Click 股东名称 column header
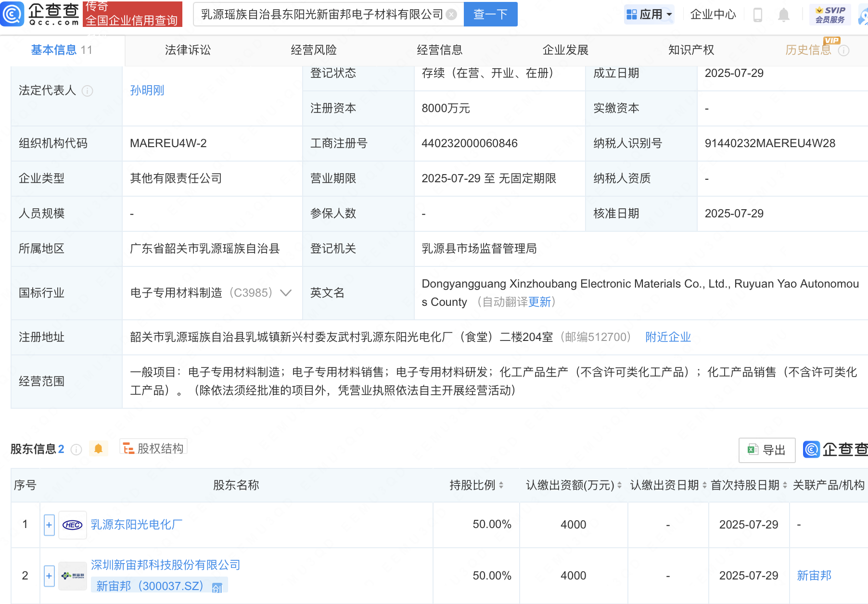The height and width of the screenshot is (604, 868). pos(236,485)
